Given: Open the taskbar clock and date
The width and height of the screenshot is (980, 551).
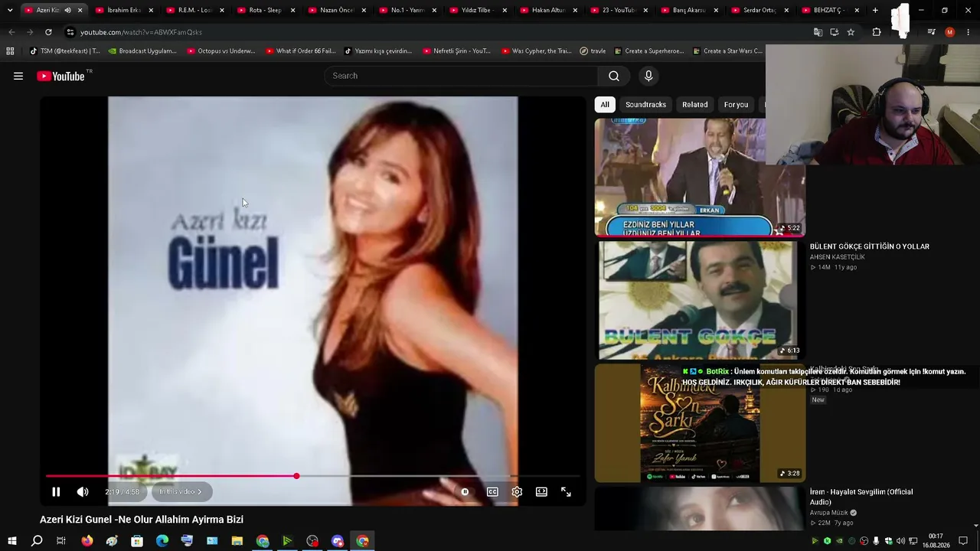Looking at the screenshot, I should coord(936,541).
